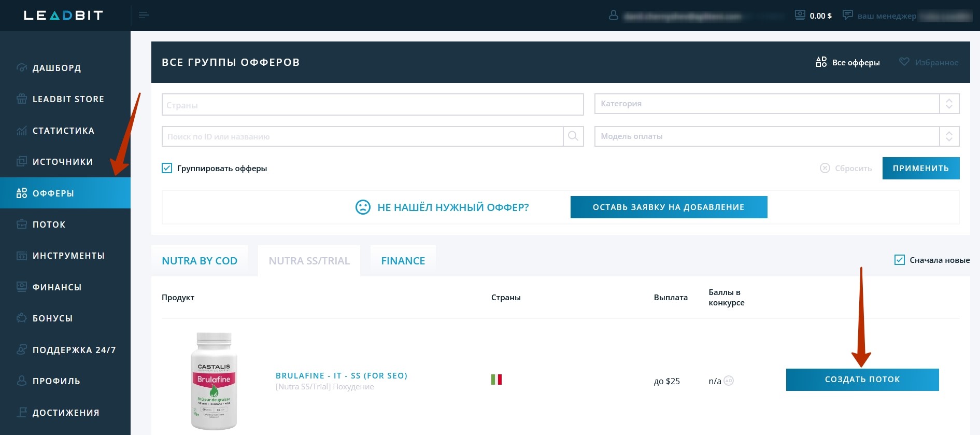
Task: Open the Brulafine - IT - SS offer link
Action: 342,375
